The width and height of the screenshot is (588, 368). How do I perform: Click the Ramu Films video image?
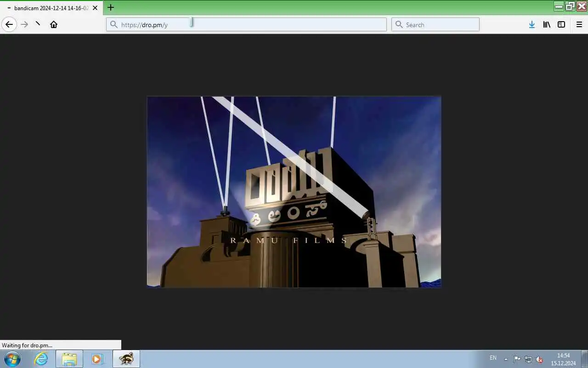click(x=294, y=192)
